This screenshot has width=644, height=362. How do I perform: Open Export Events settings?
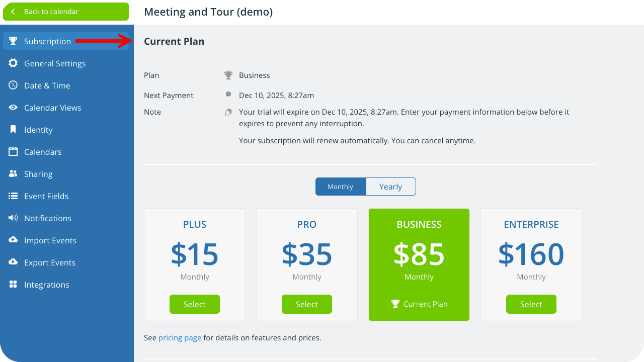[49, 262]
